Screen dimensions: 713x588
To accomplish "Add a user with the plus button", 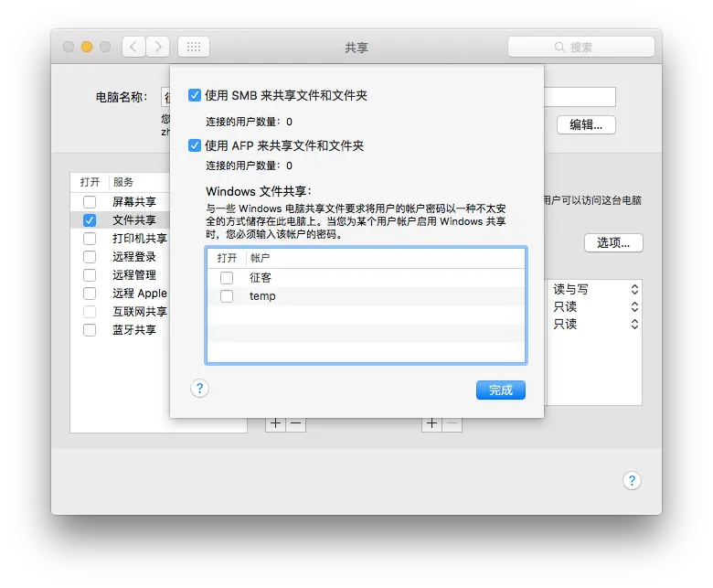I will 432,424.
